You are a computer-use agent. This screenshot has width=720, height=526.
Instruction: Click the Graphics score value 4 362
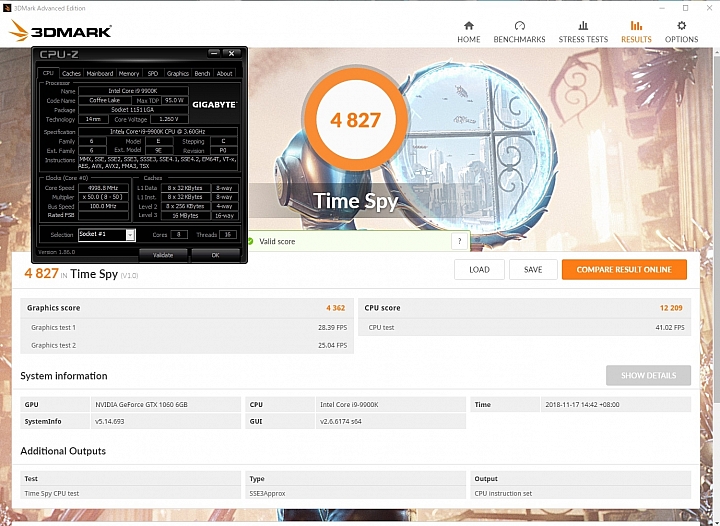coord(335,308)
